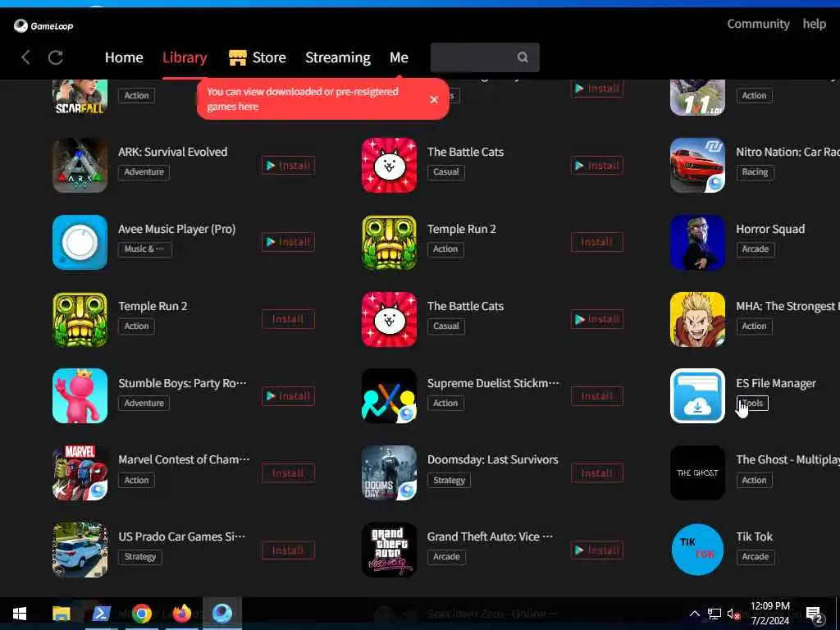Viewport: 840px width, 630px height.
Task: Open the Me tab
Action: coord(399,57)
